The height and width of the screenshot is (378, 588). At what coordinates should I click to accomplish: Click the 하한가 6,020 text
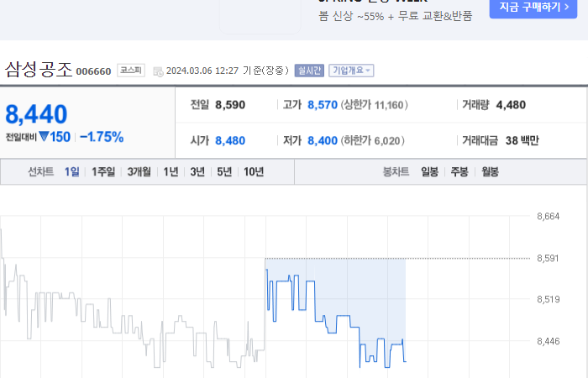[x=373, y=140]
